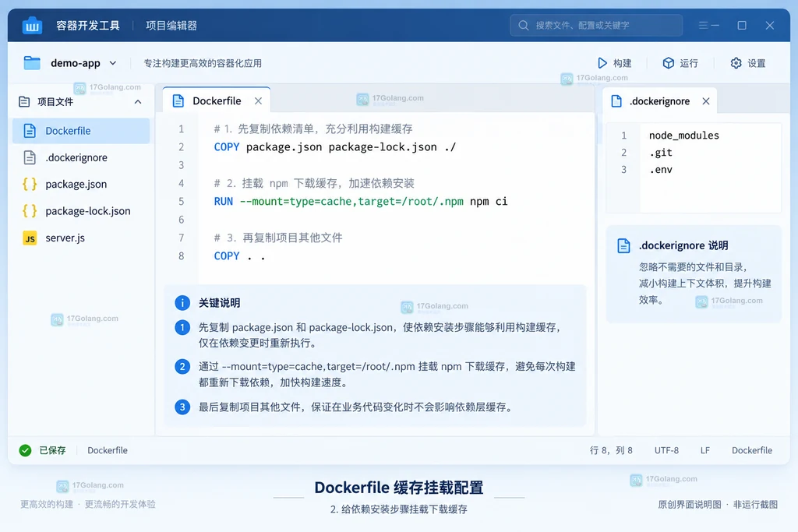Click the JS icon beside server.js
798x532 pixels.
[x=30, y=238]
